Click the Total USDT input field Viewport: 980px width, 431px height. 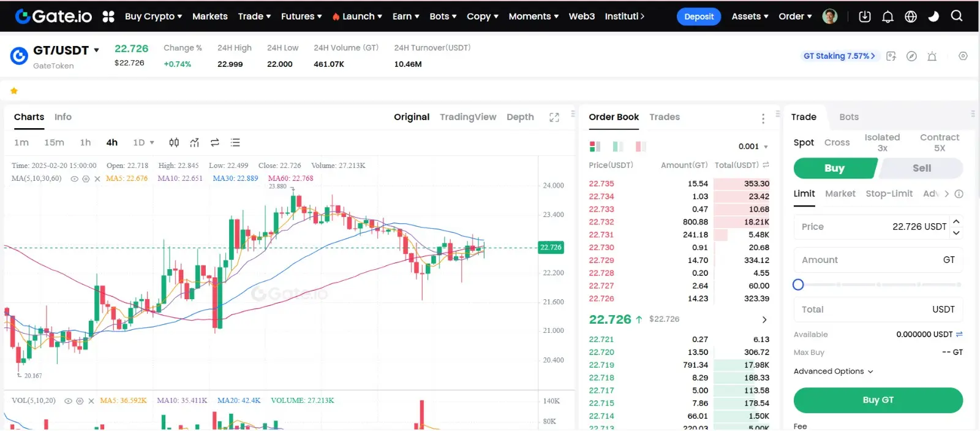click(878, 310)
